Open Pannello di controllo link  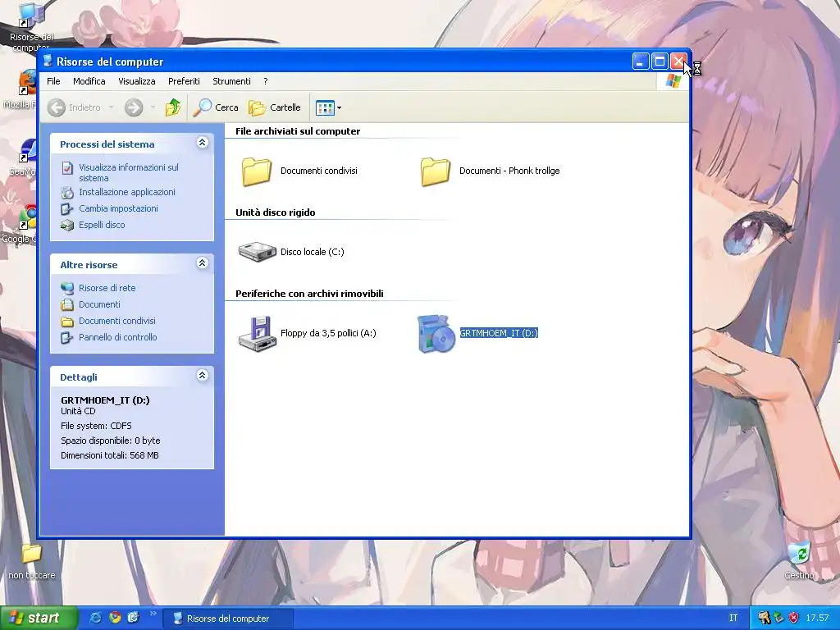(x=118, y=337)
